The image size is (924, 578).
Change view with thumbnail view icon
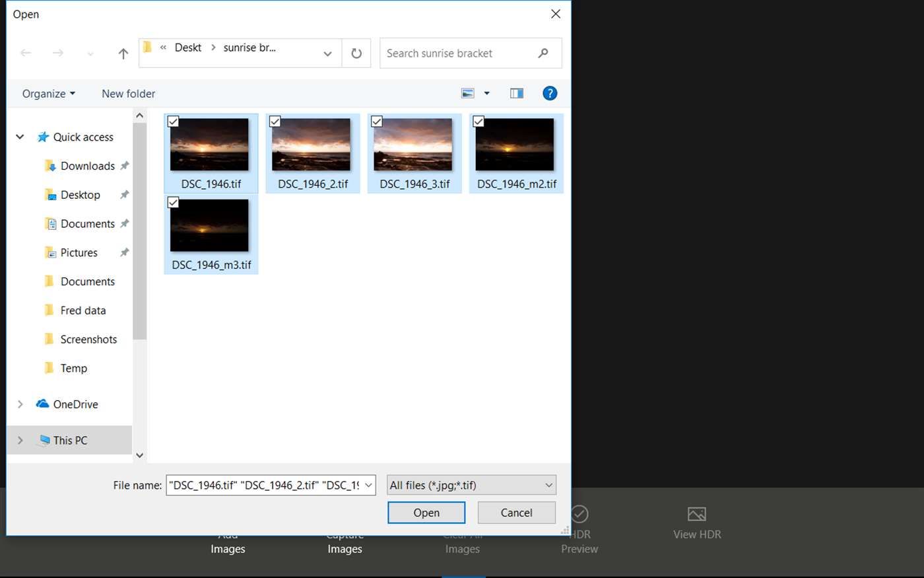coord(468,93)
